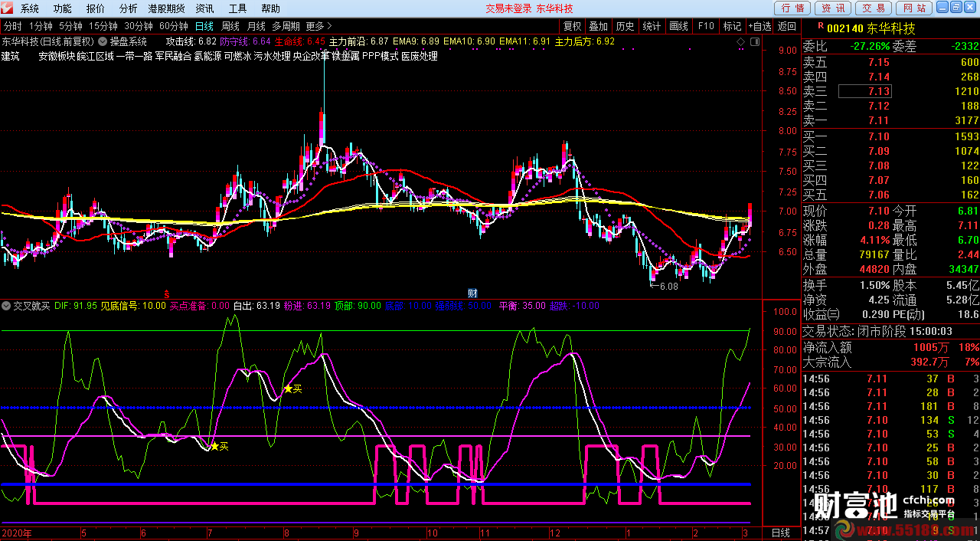
Task: Click the 返回 back button
Action: (x=787, y=26)
